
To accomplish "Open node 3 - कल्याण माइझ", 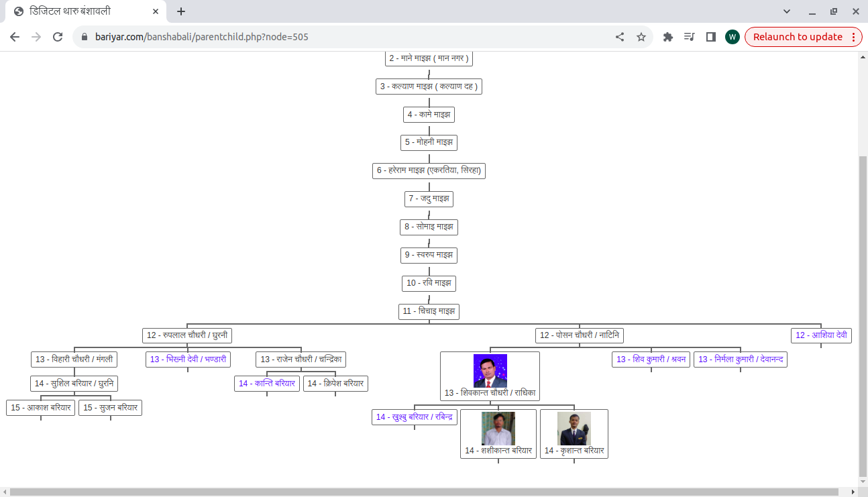I will click(429, 87).
